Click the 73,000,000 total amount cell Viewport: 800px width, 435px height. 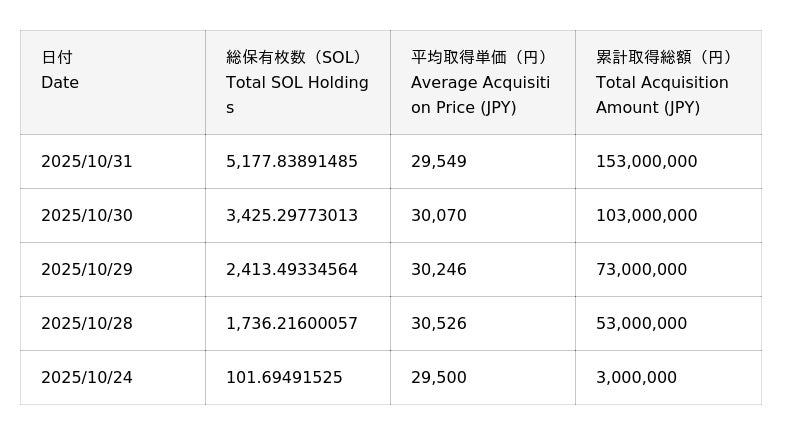click(642, 270)
